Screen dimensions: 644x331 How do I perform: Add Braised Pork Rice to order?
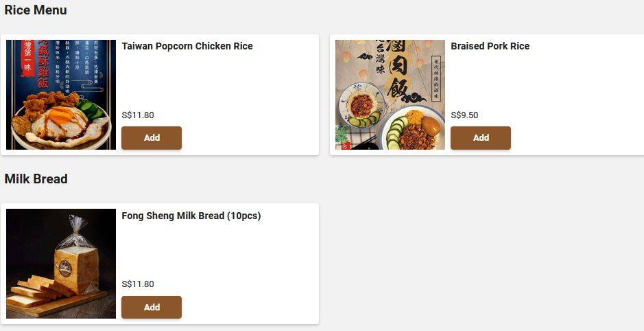(481, 138)
